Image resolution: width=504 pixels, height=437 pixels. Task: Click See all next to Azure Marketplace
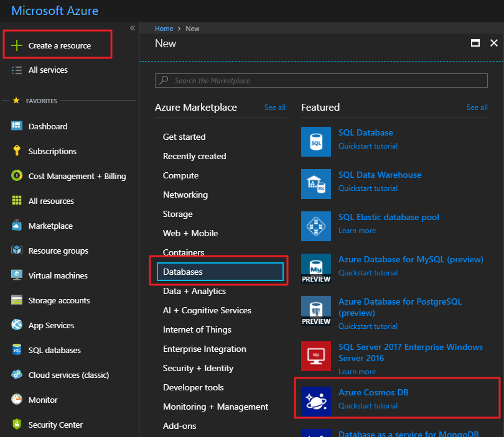(275, 108)
